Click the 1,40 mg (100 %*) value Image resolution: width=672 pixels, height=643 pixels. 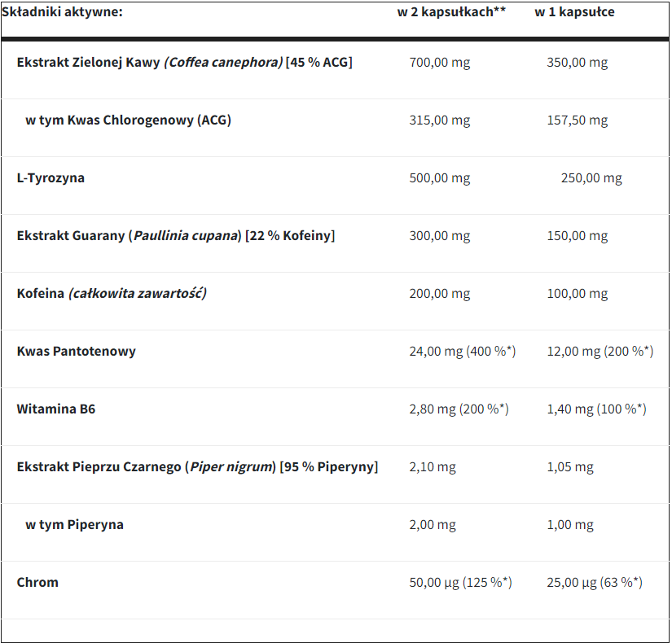[x=596, y=409]
